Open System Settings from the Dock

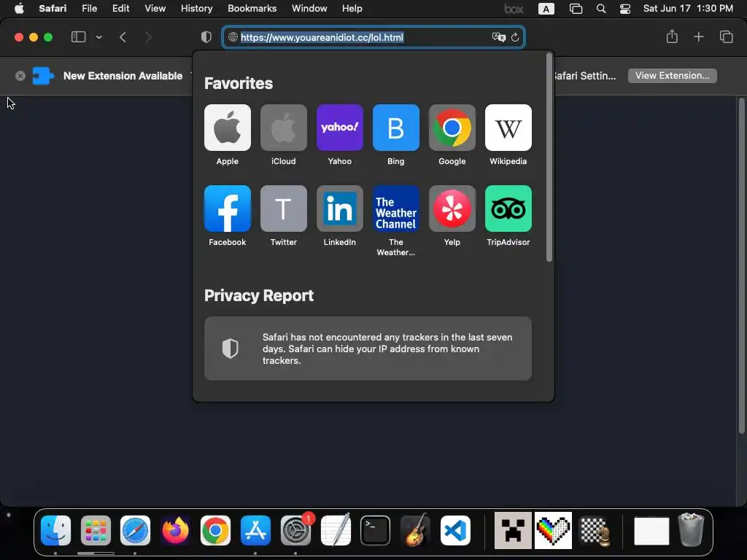coord(295,531)
